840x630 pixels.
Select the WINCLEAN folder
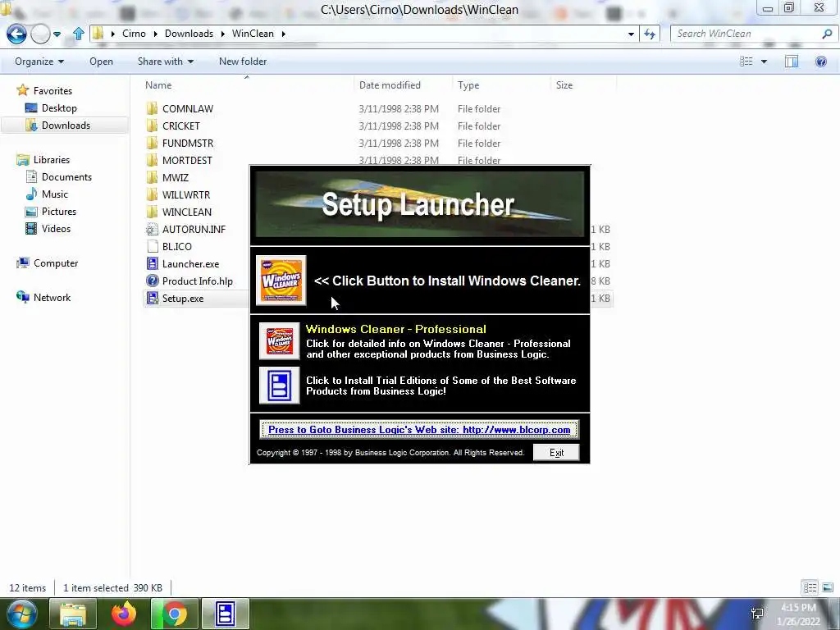(x=186, y=212)
